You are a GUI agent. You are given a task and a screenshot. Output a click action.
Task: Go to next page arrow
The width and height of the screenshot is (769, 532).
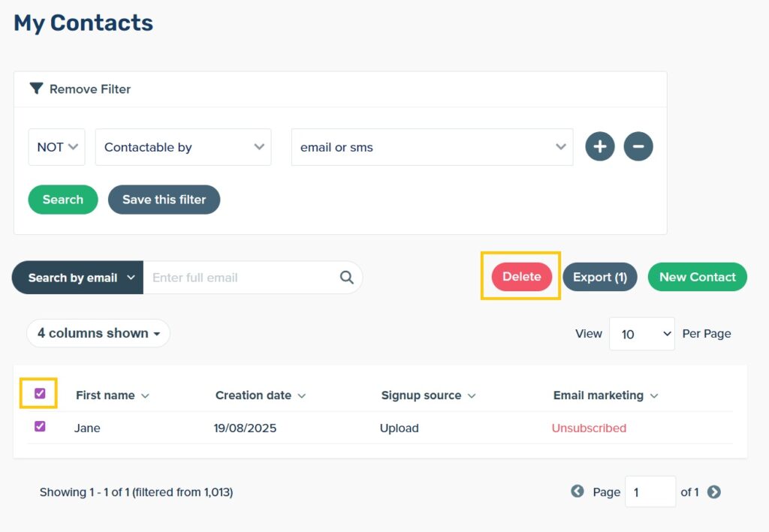714,491
